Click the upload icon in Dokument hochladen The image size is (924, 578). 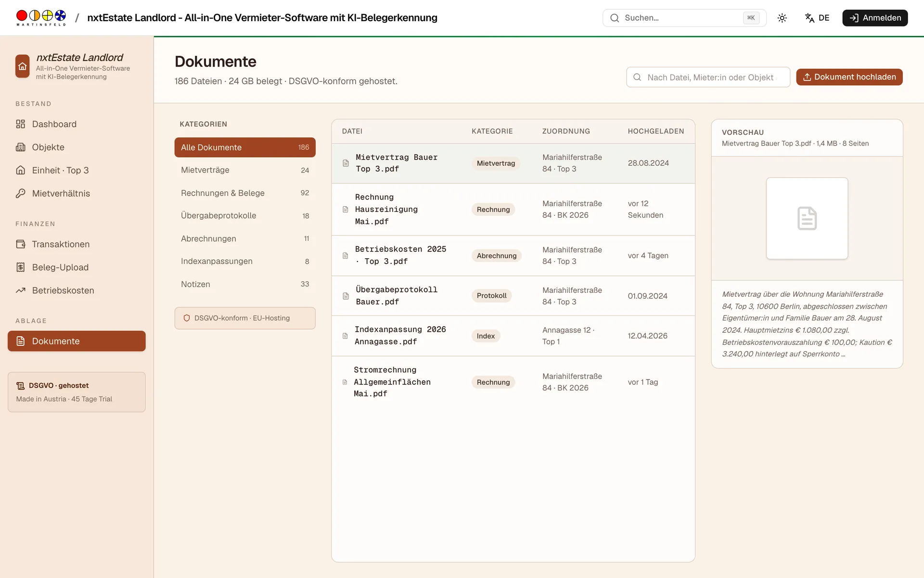[807, 77]
